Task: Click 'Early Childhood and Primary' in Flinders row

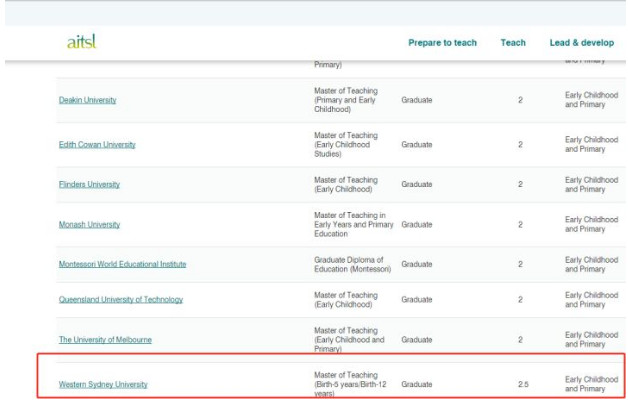Action: (x=592, y=184)
